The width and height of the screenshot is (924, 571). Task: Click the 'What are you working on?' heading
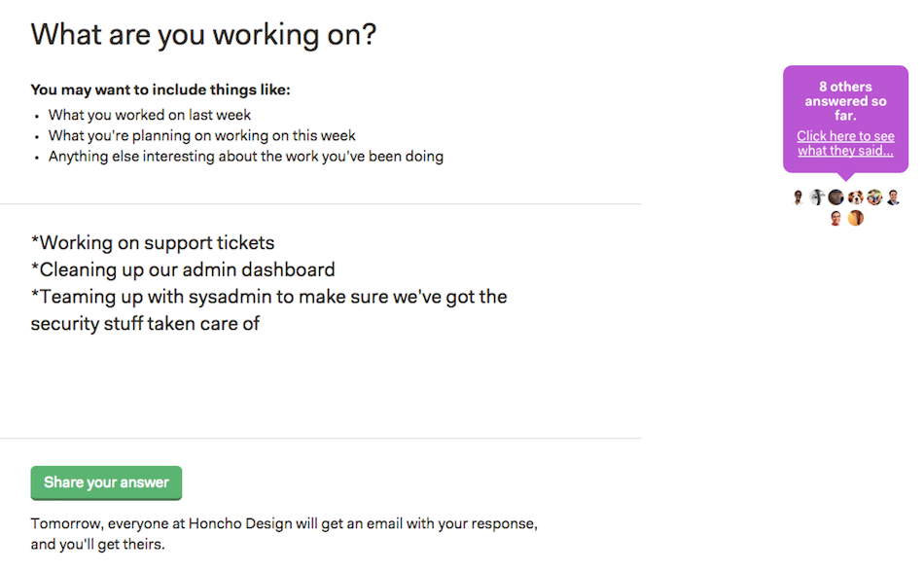203,35
